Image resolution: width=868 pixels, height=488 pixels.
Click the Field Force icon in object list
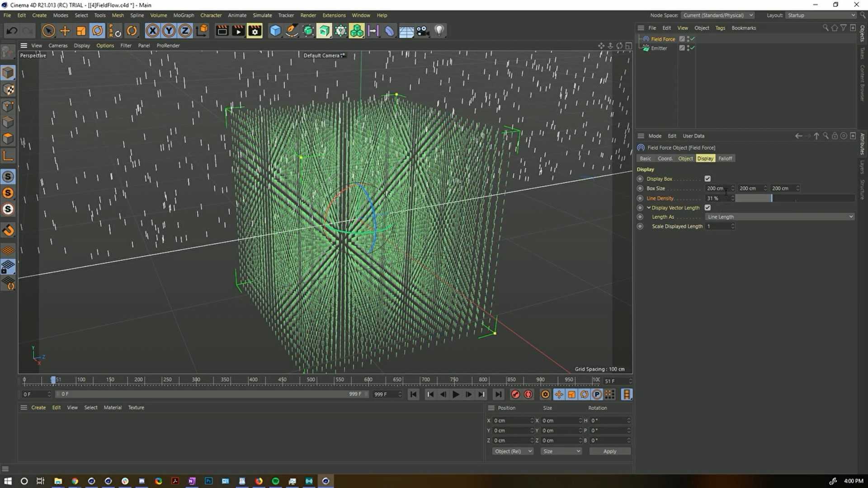click(x=646, y=38)
